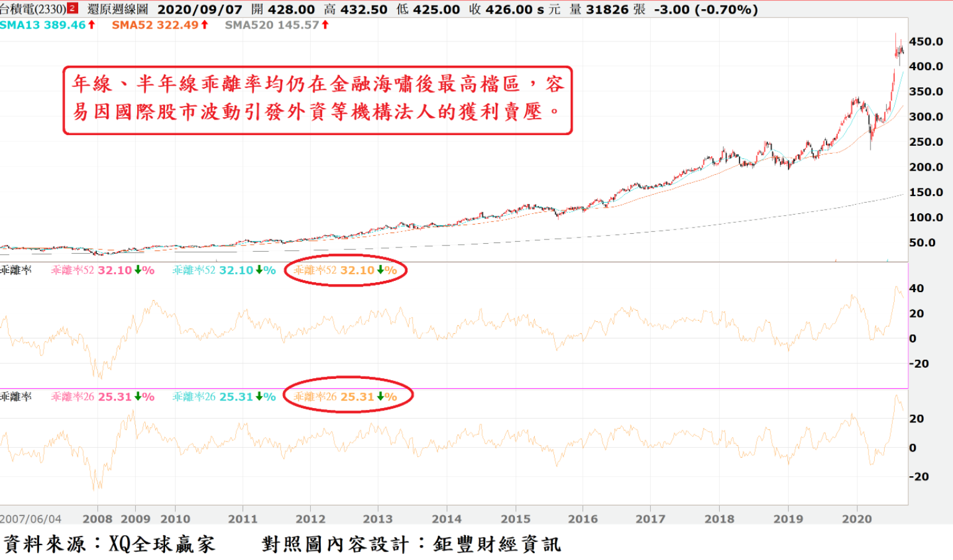
Task: Click the magenta divider between indicator panels
Action: pyautogui.click(x=453, y=389)
